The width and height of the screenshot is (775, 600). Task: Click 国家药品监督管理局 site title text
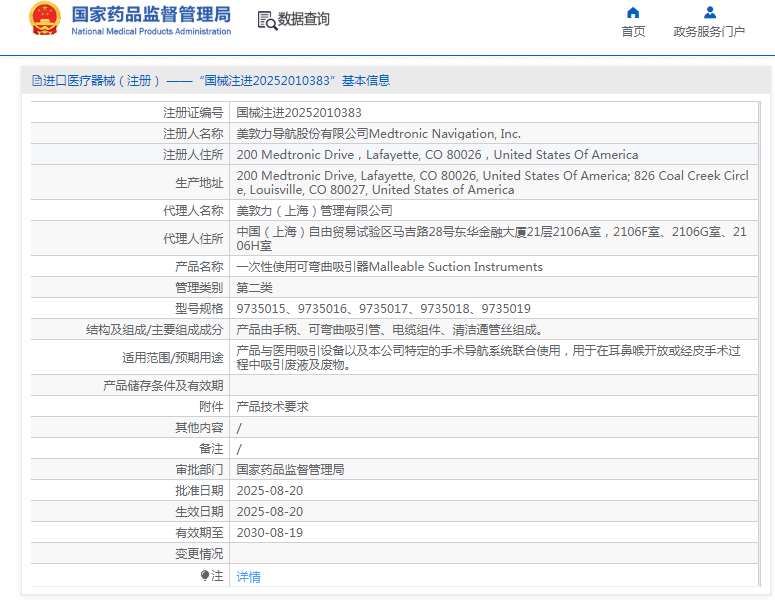151,14
